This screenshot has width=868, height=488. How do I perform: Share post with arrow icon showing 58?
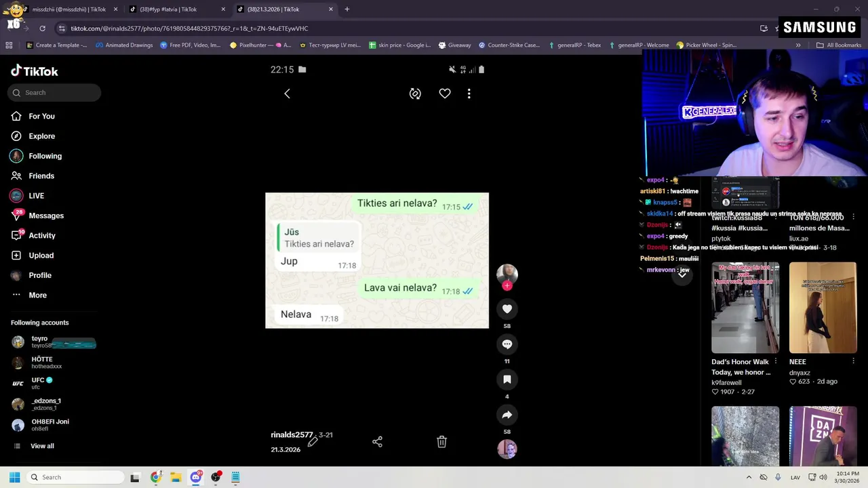pyautogui.click(x=507, y=415)
